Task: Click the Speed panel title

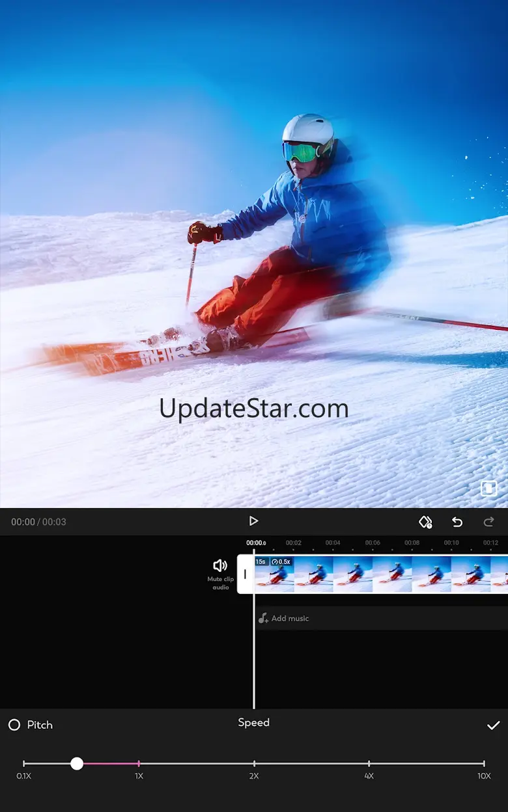Action: click(x=253, y=722)
